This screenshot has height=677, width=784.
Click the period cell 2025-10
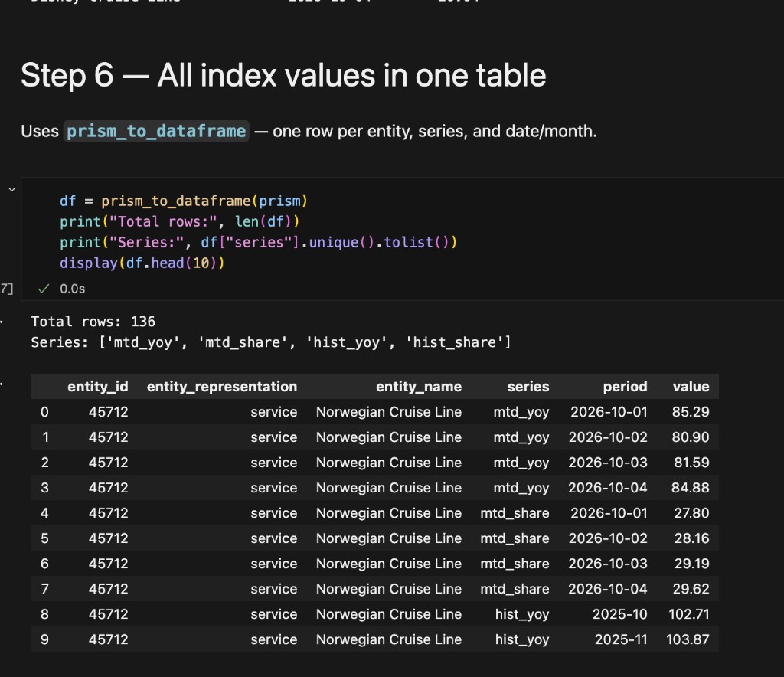tap(620, 614)
